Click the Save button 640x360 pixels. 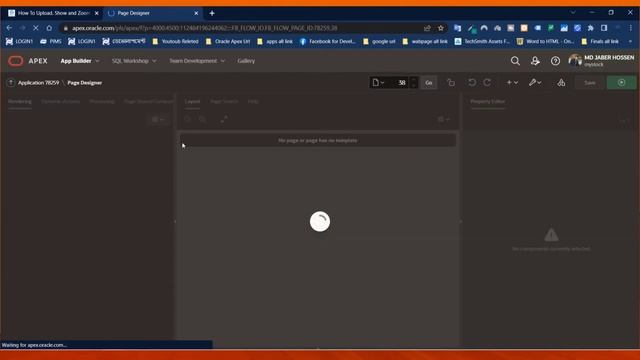(589, 82)
